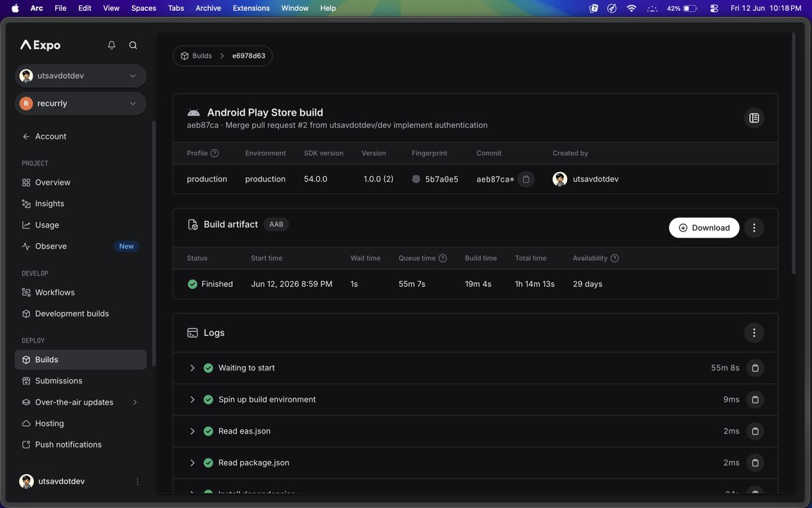The height and width of the screenshot is (508, 812).
Task: Click the SDK version 54.0.0 value
Action: [x=315, y=179]
